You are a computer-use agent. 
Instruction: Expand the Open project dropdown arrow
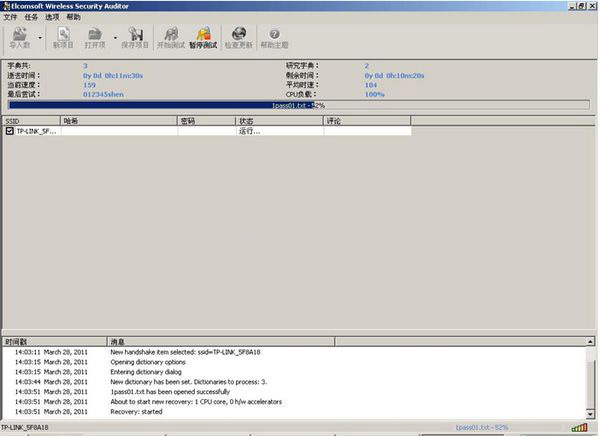(x=112, y=38)
